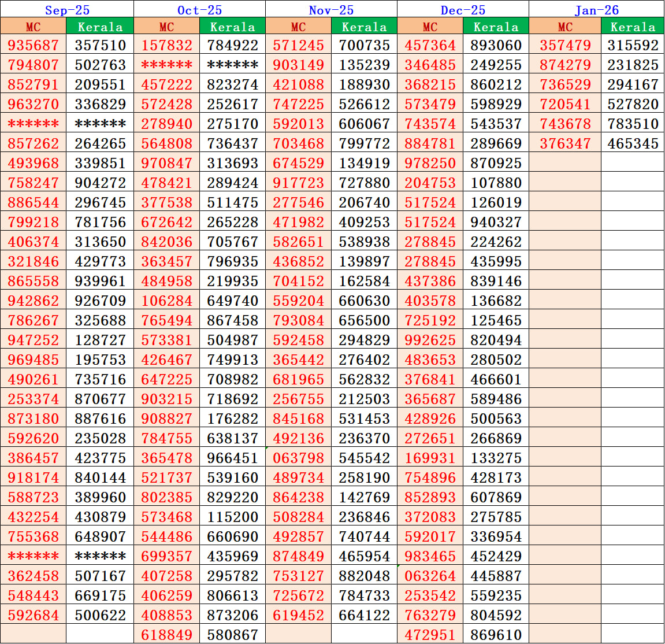This screenshot has width=665, height=644.
Task: Select the number 618849 at Oct-25 bottom
Action: click(x=166, y=635)
